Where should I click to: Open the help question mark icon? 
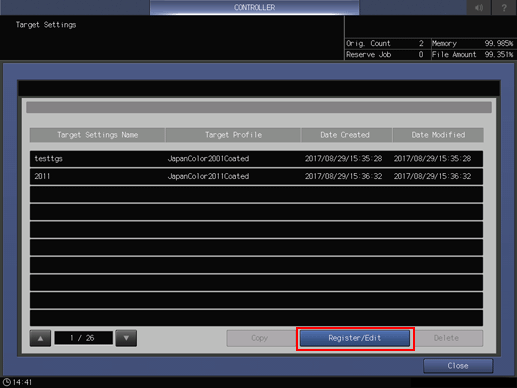click(504, 7)
